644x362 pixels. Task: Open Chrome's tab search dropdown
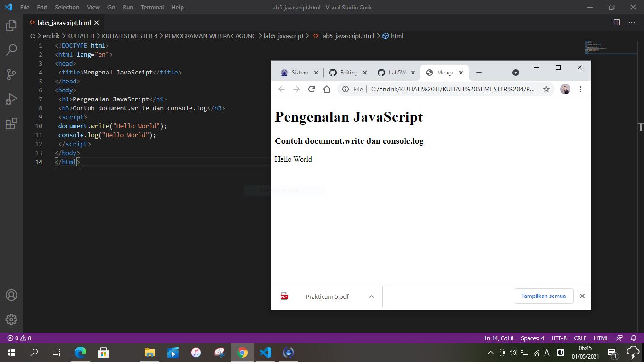515,72
